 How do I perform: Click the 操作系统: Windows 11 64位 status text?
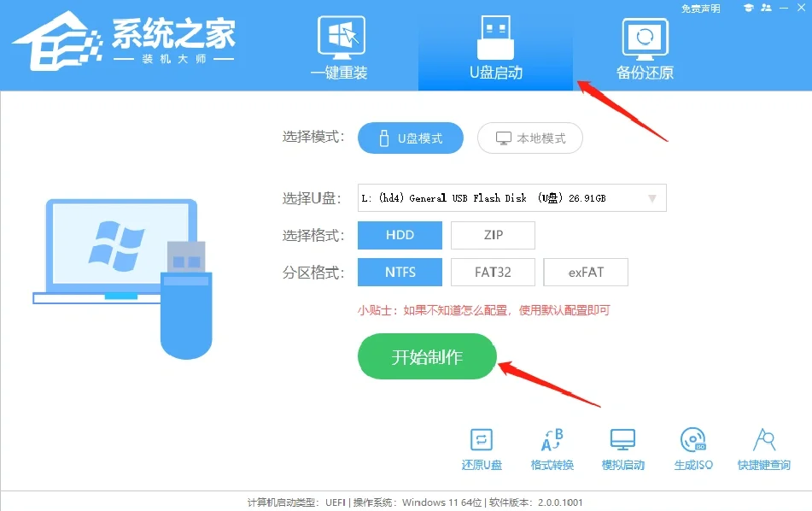click(418, 502)
